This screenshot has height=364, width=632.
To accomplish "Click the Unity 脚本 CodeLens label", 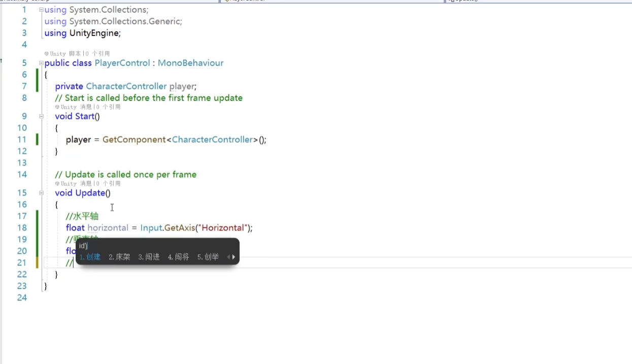I will 63,53.
